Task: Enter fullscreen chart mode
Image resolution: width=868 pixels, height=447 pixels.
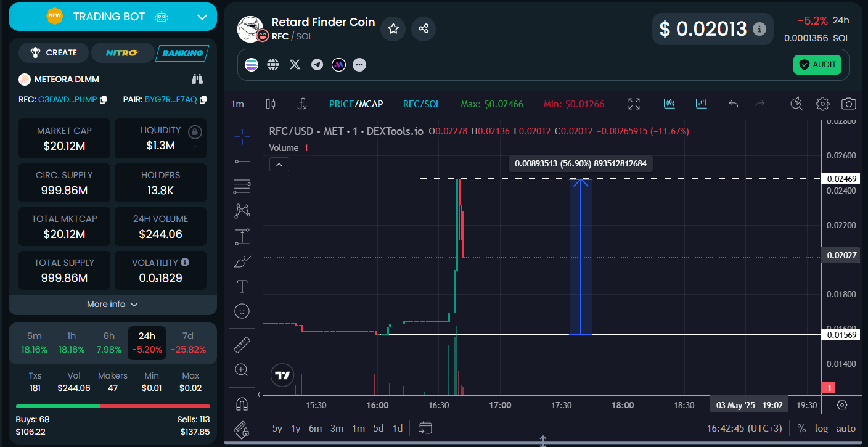Action: (x=634, y=104)
